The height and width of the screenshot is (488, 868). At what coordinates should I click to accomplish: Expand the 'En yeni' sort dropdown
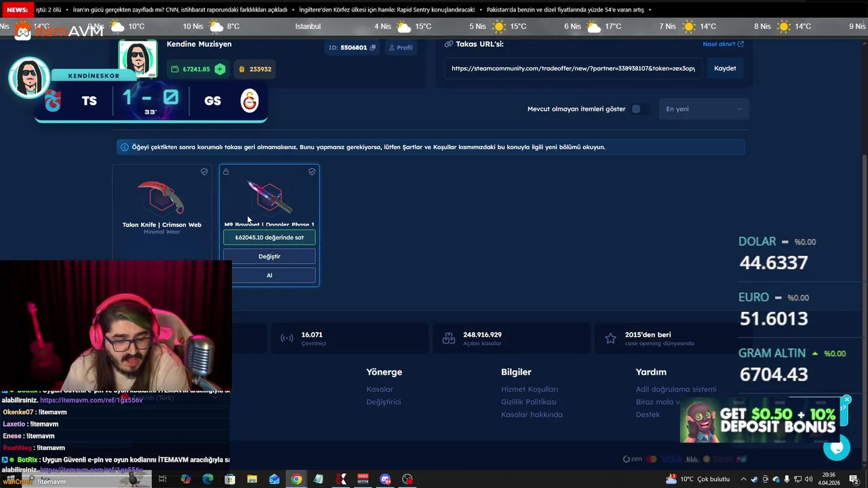(704, 109)
